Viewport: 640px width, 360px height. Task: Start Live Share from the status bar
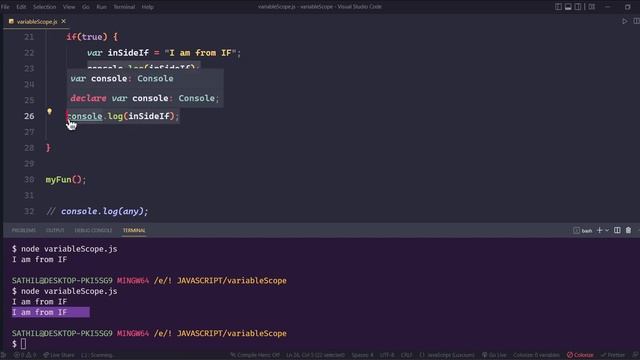[x=59, y=356]
